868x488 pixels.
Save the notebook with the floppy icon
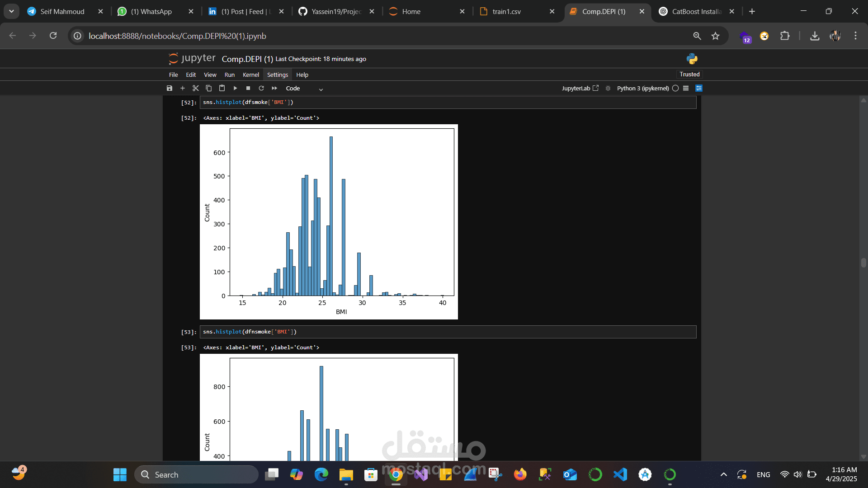(170, 88)
